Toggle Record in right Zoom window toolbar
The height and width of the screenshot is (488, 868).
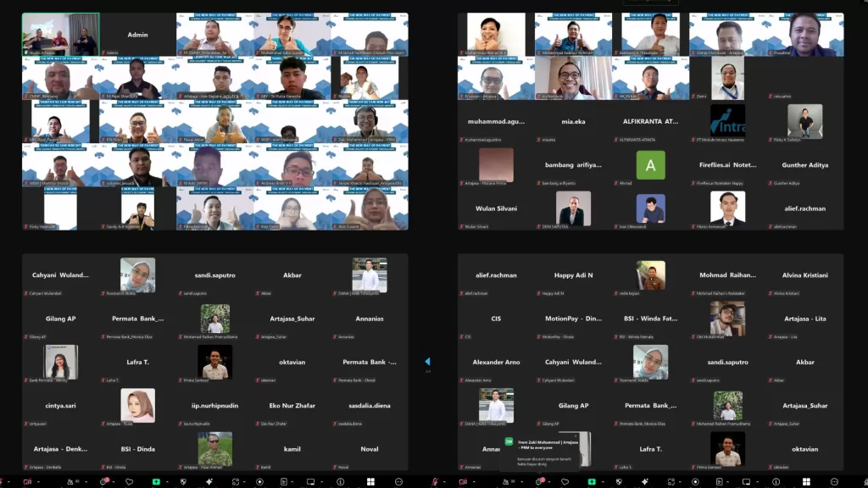[x=695, y=482]
